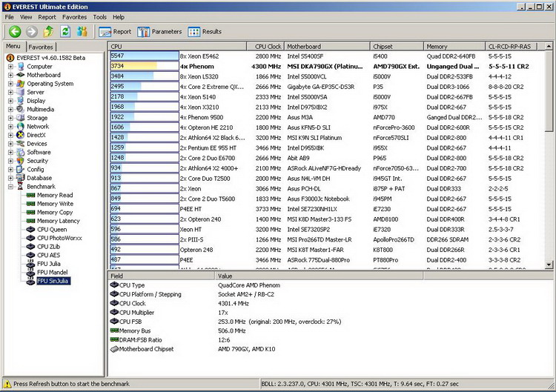556x392 pixels.
Task: Collapse the Benchmark tree node
Action: (11, 187)
